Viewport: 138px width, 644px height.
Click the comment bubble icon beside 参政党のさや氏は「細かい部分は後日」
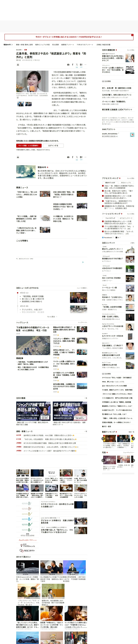click(x=62, y=209)
